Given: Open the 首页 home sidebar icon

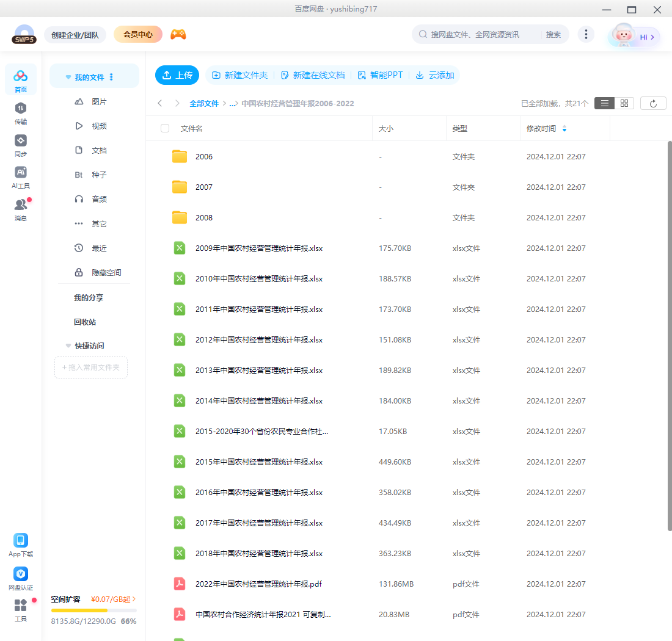Looking at the screenshot, I should pyautogui.click(x=21, y=80).
